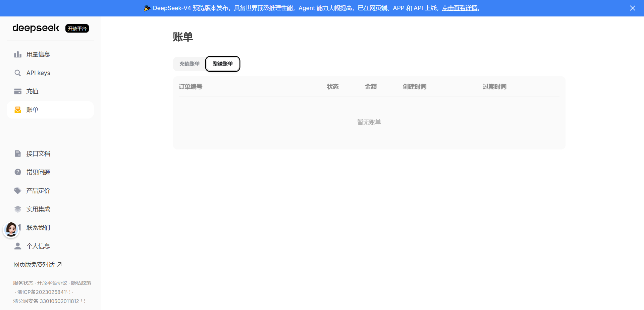This screenshot has height=310, width=644.
Task: Click the 服务状态 footer link
Action: click(x=23, y=283)
